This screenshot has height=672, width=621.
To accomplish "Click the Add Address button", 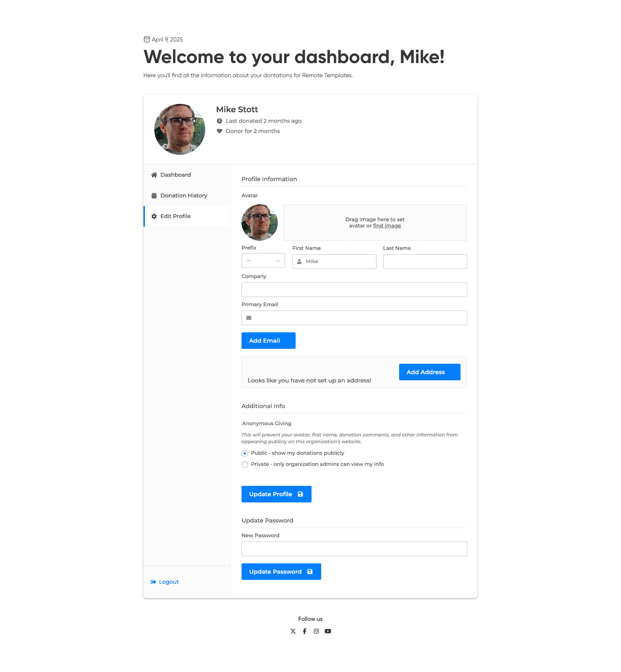I will click(x=430, y=372).
